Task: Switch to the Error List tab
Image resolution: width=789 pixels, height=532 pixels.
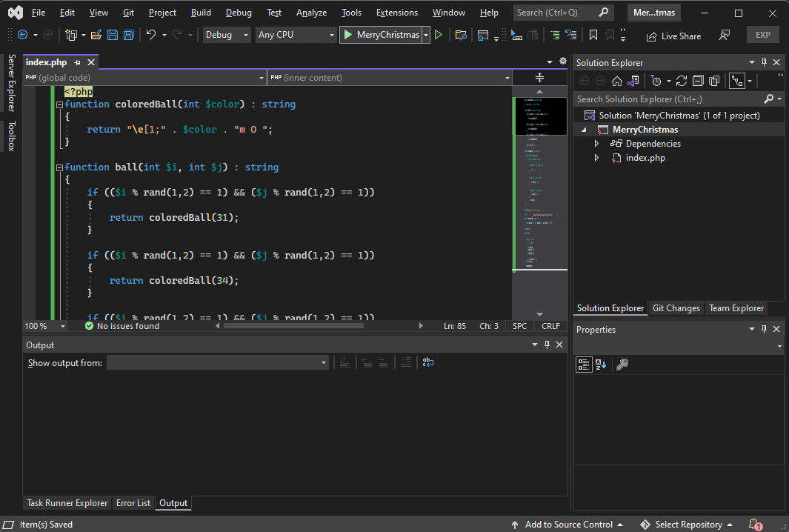Action: pyautogui.click(x=133, y=503)
